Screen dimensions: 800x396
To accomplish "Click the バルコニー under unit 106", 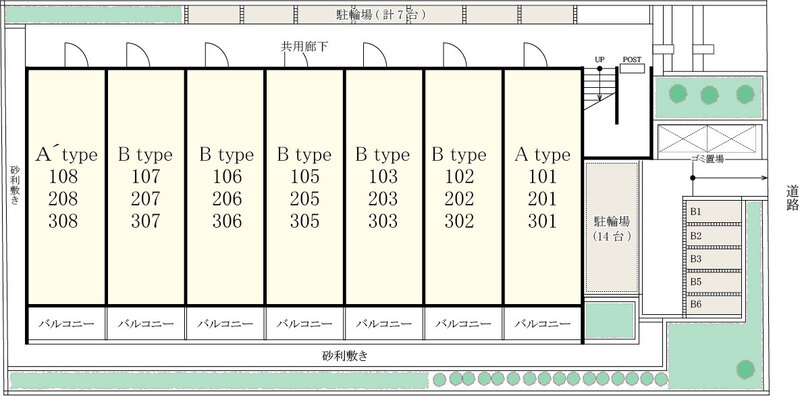I will pyautogui.click(x=226, y=324).
